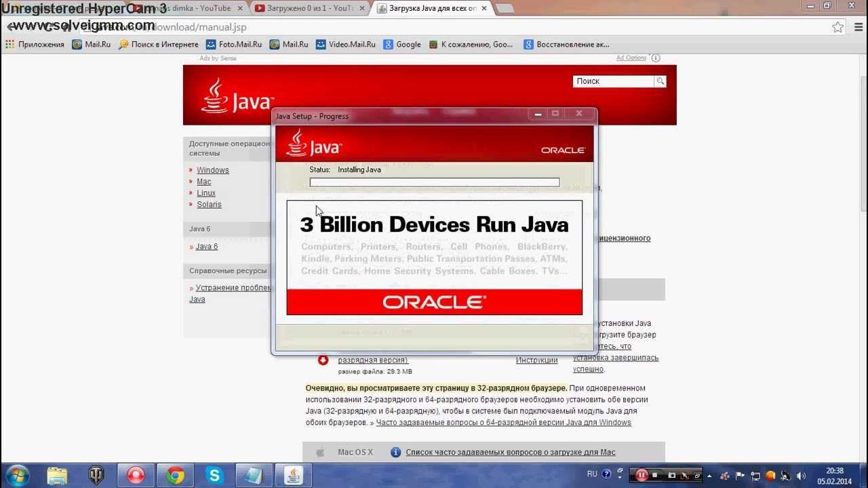
Task: Click the orange ball tray icon
Action: (770, 476)
